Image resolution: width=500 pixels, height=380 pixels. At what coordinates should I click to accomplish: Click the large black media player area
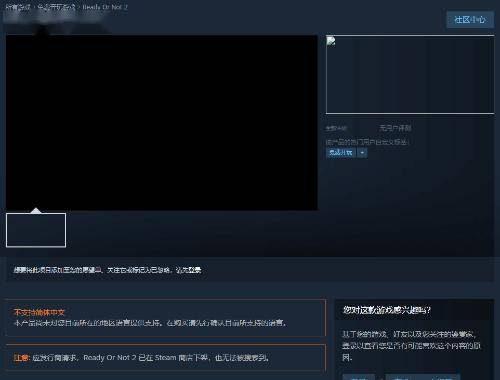162,123
